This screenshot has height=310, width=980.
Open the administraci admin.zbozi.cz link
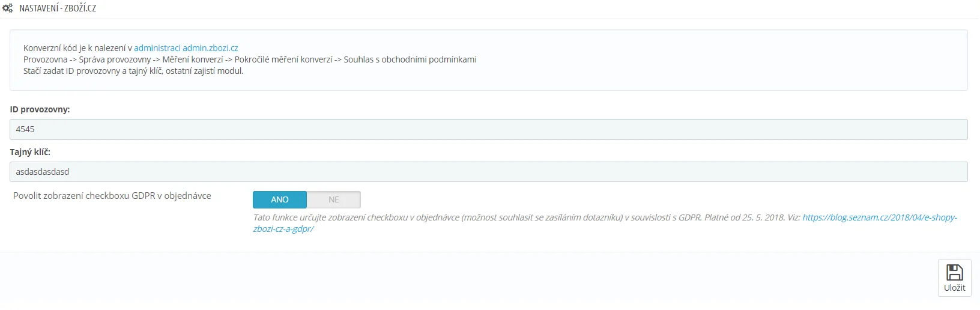(x=186, y=48)
